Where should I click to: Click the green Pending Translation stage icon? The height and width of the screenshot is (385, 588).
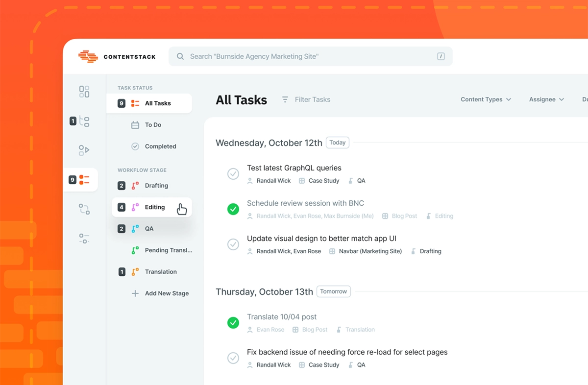[135, 250]
